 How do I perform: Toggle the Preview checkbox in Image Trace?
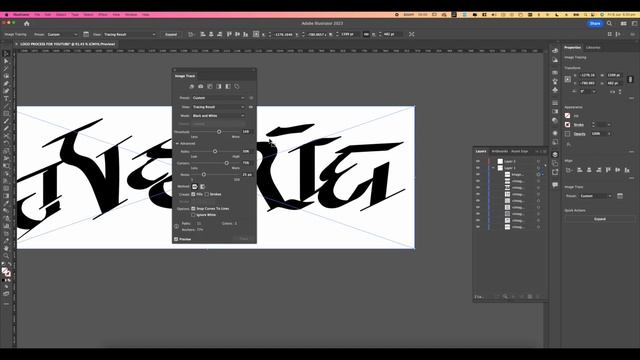pos(176,239)
